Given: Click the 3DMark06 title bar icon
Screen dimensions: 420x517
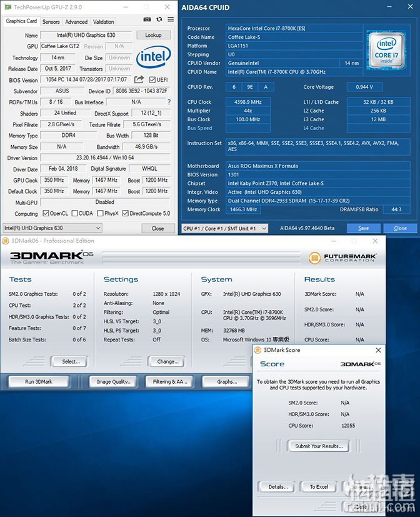Looking at the screenshot, I should [5, 241].
